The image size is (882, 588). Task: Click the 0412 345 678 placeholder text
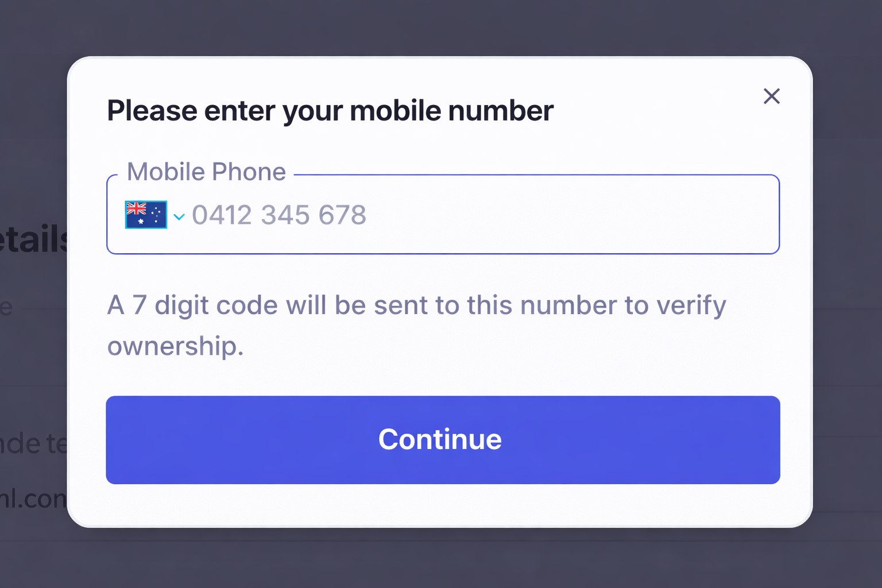coord(279,215)
